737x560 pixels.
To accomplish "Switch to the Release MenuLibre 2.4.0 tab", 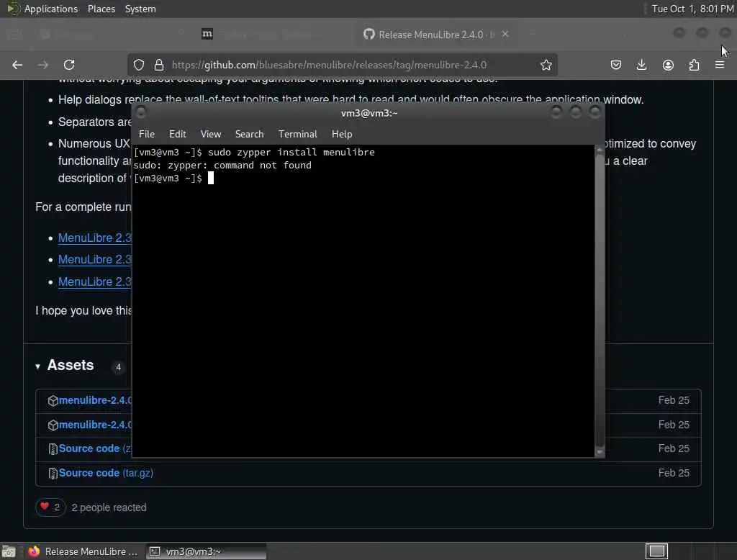I will [x=436, y=35].
